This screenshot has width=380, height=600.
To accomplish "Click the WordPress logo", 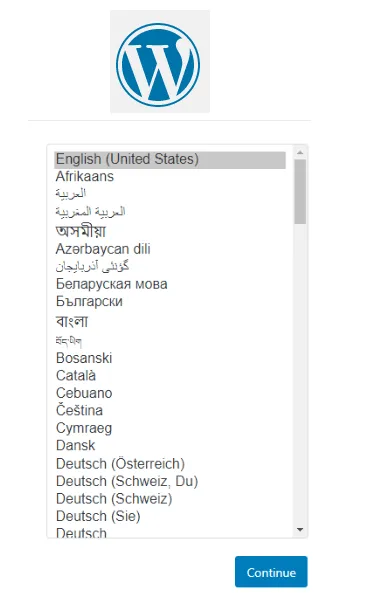I will [x=158, y=64].
